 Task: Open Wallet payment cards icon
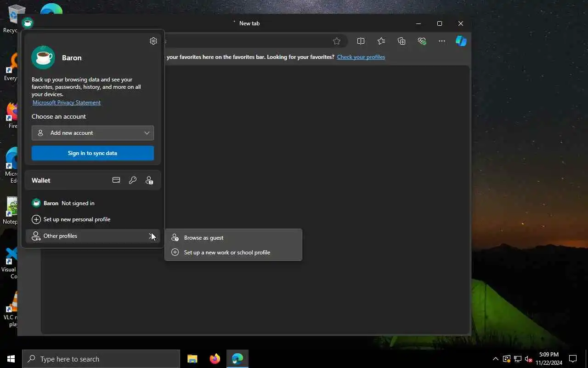pos(116,180)
